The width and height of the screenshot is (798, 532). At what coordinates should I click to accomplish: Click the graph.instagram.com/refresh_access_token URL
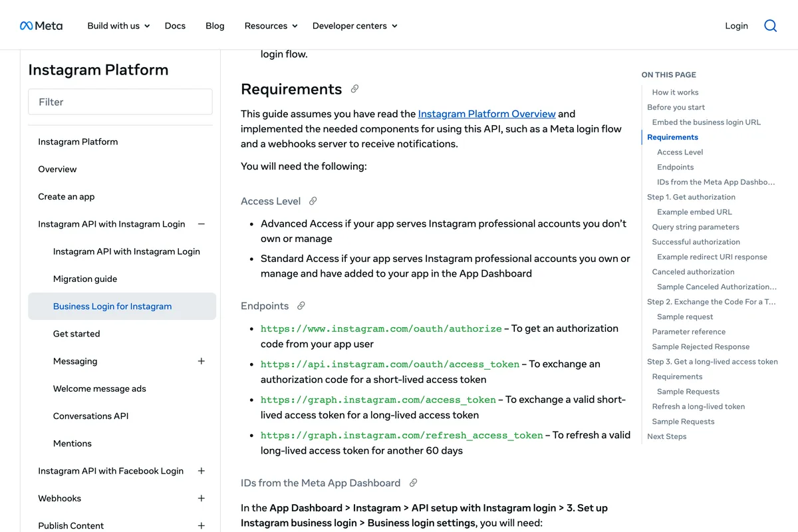click(x=402, y=436)
